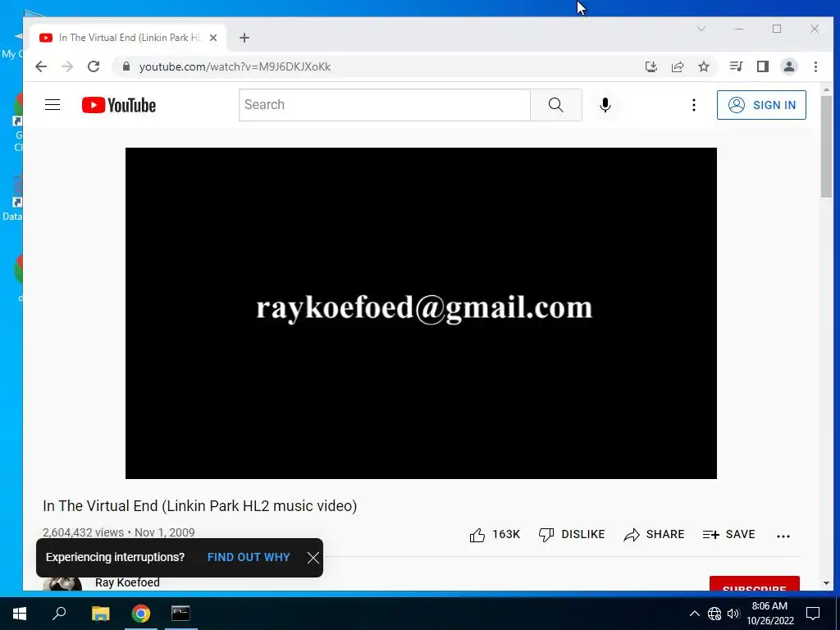Image resolution: width=840 pixels, height=630 pixels.
Task: Like the video with thumbs-up icon
Action: pos(477,535)
